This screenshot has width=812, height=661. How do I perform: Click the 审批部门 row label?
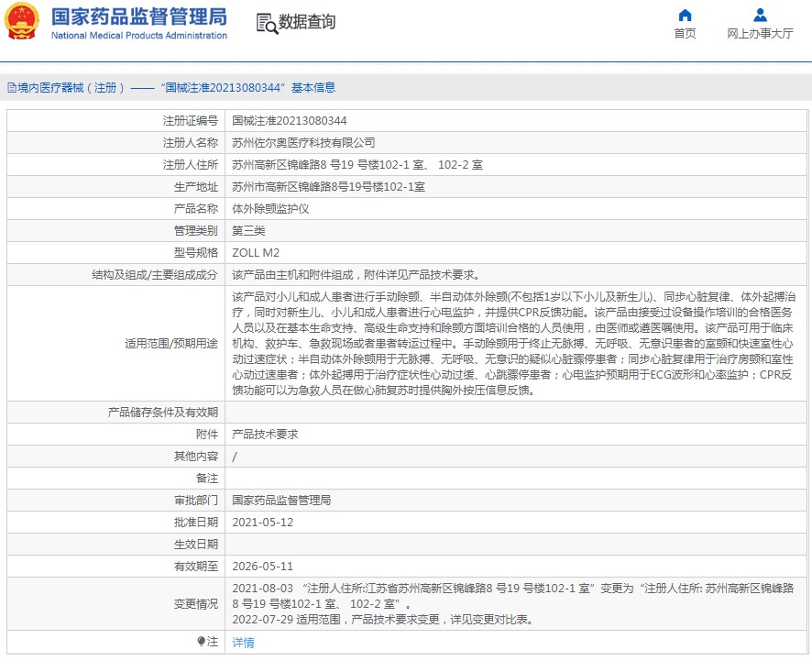[196, 500]
